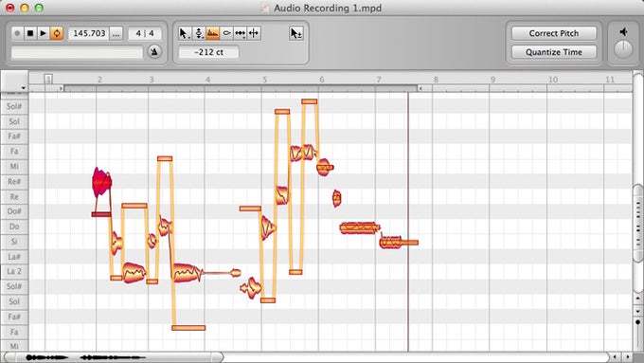The height and width of the screenshot is (363, 644).
Task: Select the red highlighted note blob
Action: [x=101, y=182]
